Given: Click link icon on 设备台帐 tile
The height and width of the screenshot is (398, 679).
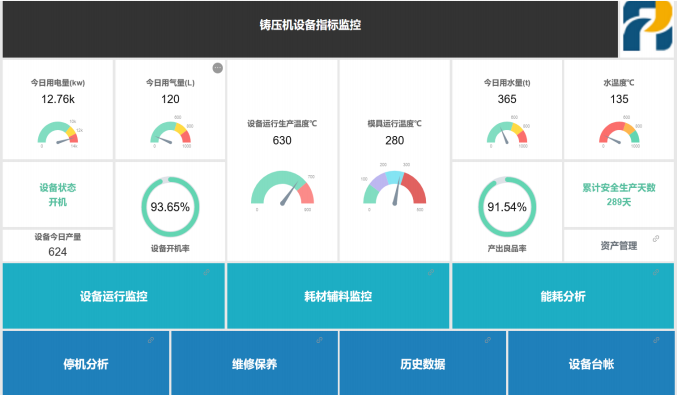Looking at the screenshot, I should tap(656, 340).
